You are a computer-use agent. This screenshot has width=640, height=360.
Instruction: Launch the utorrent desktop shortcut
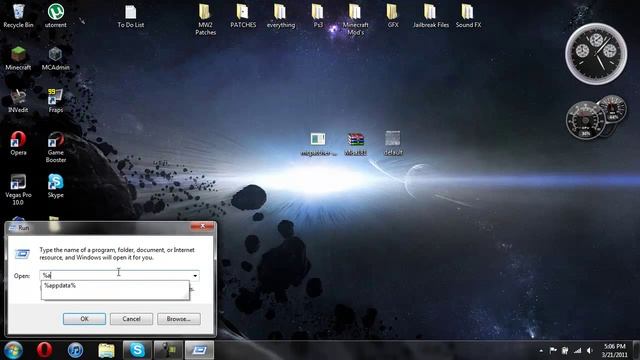coord(56,16)
